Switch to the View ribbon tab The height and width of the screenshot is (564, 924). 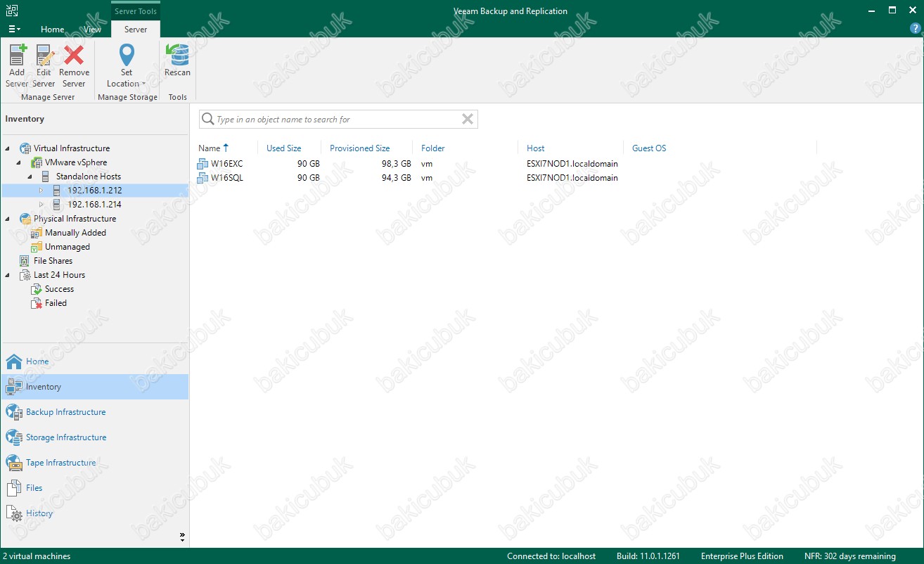pyautogui.click(x=93, y=30)
